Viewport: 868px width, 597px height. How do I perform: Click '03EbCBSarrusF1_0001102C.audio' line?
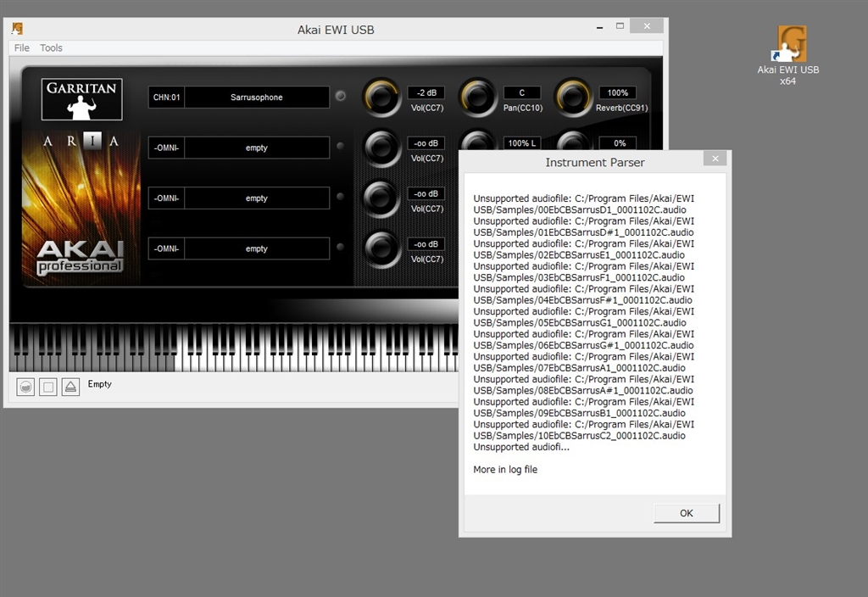point(579,277)
